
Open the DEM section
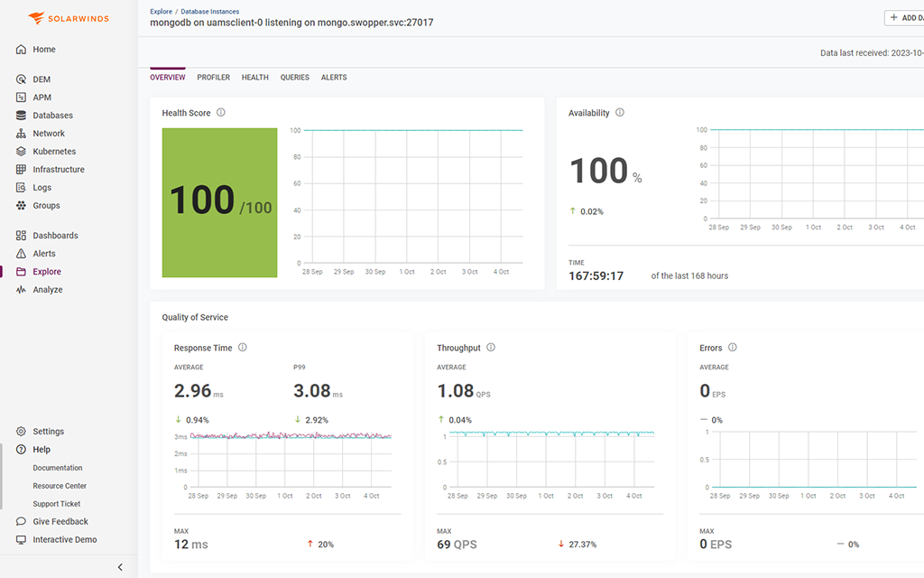pos(43,79)
